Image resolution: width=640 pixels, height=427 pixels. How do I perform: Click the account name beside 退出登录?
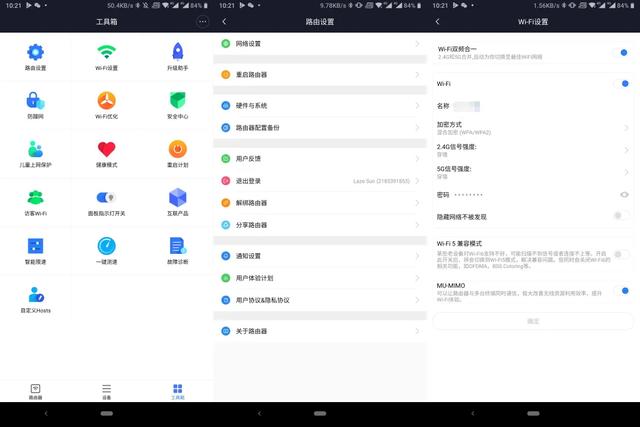tap(381, 181)
